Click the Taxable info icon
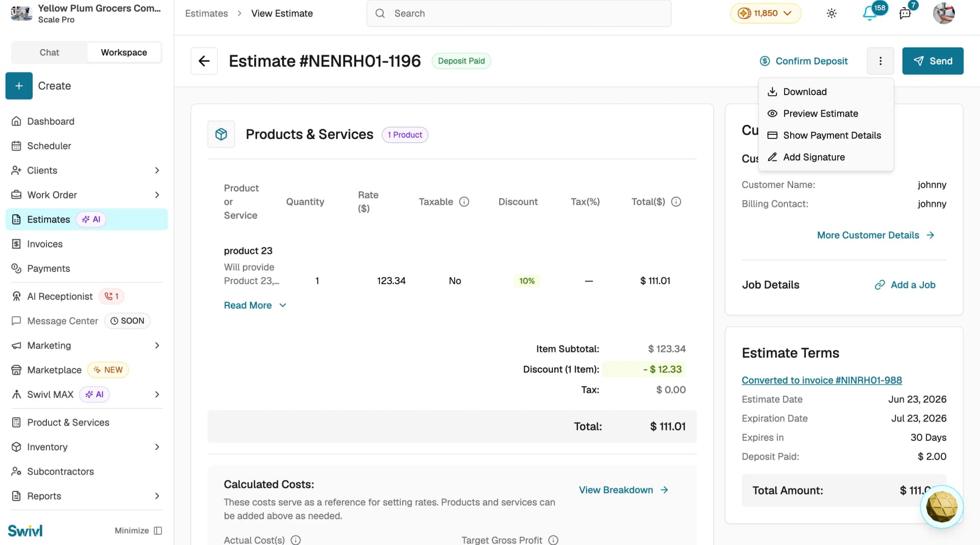The width and height of the screenshot is (980, 545). (x=464, y=202)
